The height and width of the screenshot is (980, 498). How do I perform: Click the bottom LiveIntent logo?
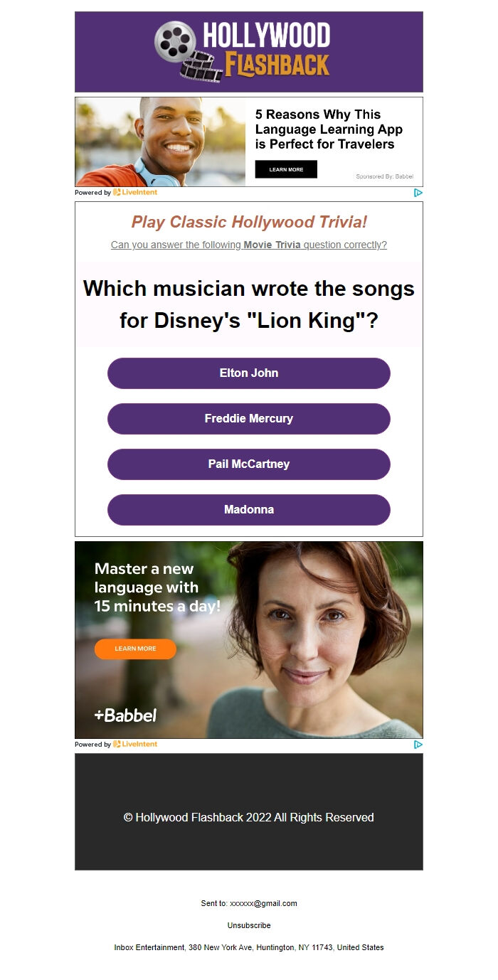(x=135, y=744)
